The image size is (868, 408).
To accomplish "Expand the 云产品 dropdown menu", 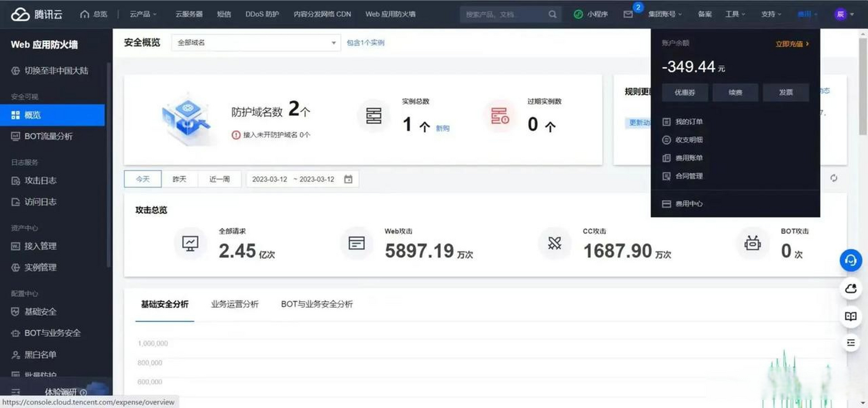I will point(143,14).
